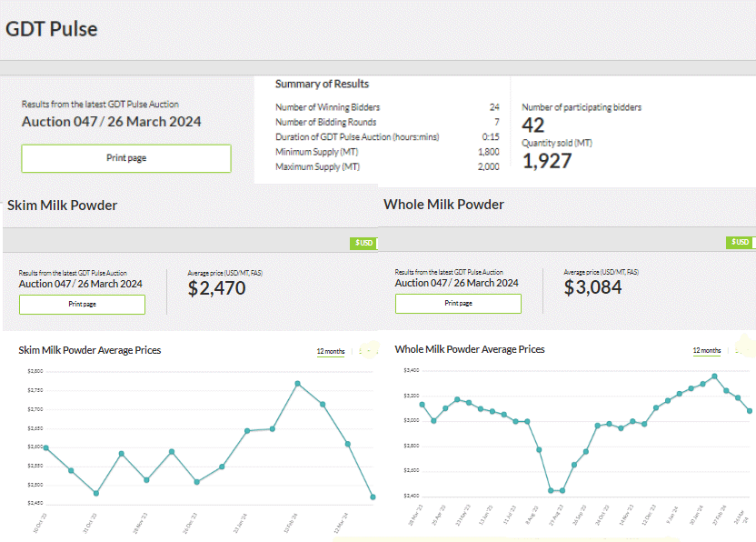Viewport: 756px width, 542px height.
Task: Click the Whole Milk Powder Average Prices chart title
Action: click(470, 349)
